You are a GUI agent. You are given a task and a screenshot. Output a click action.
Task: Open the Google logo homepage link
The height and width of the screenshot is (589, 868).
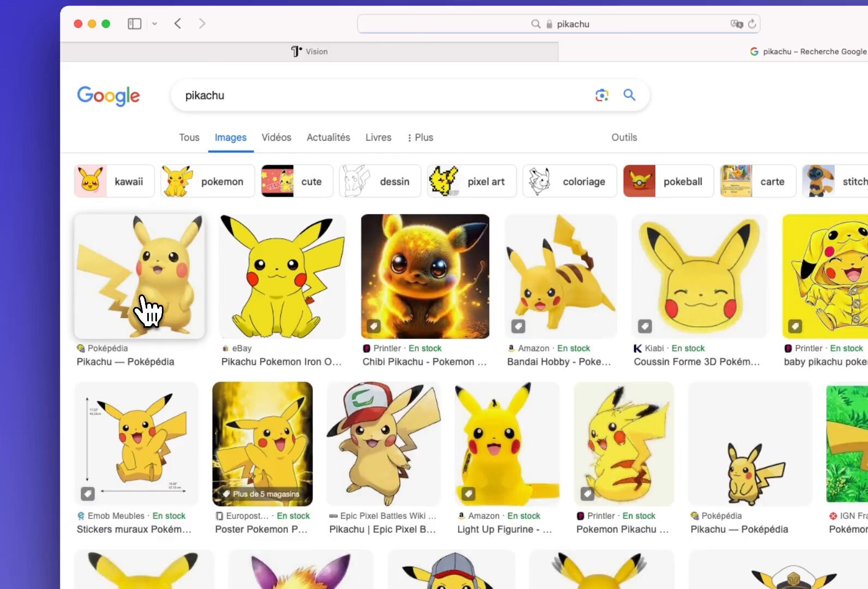(108, 96)
